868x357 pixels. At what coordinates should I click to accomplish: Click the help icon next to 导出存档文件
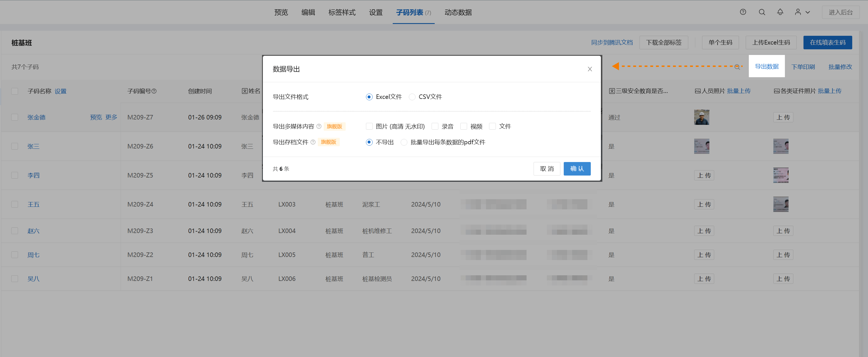coord(313,142)
